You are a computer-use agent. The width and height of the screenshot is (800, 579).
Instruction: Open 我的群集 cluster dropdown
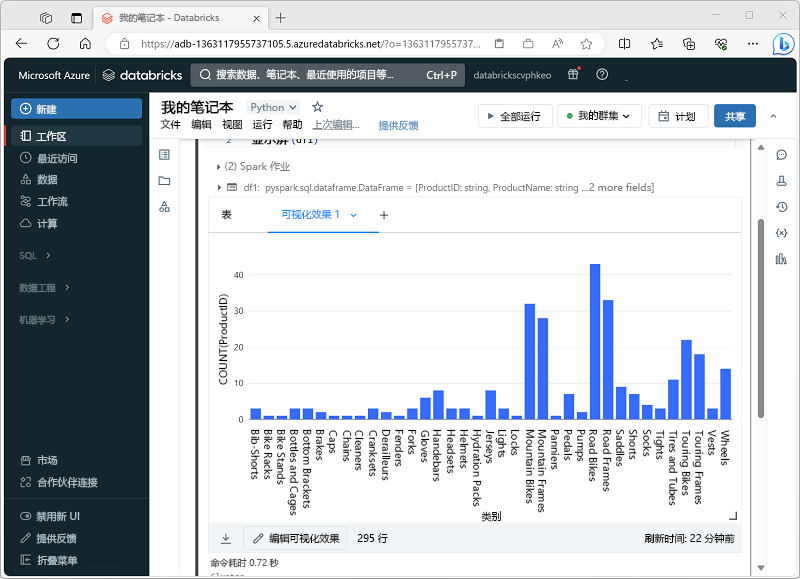coord(598,116)
